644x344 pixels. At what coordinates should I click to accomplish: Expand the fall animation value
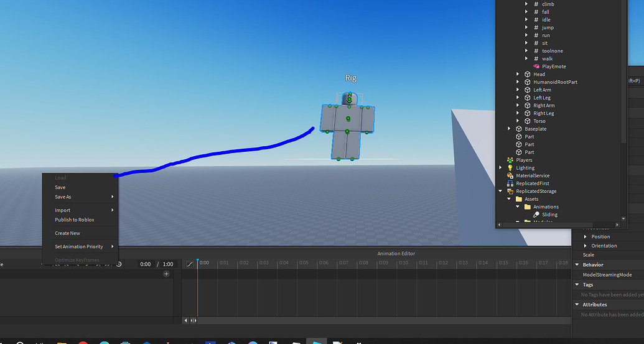[526, 12]
